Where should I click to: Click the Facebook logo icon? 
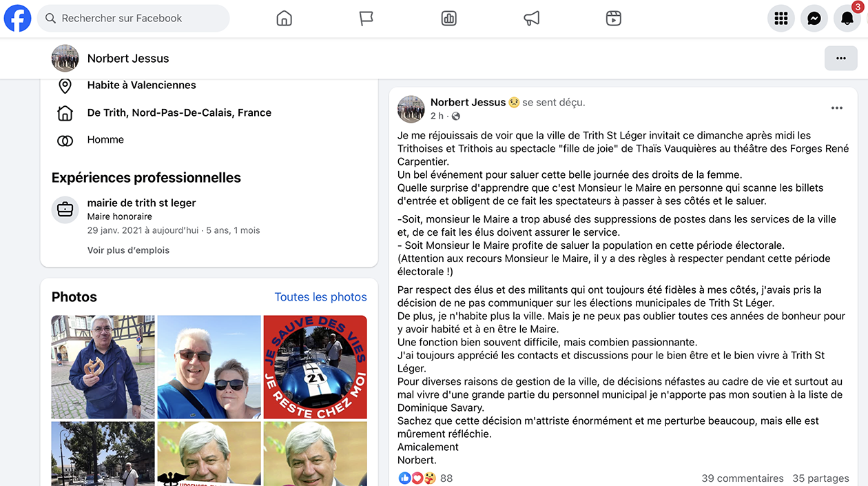click(x=18, y=19)
